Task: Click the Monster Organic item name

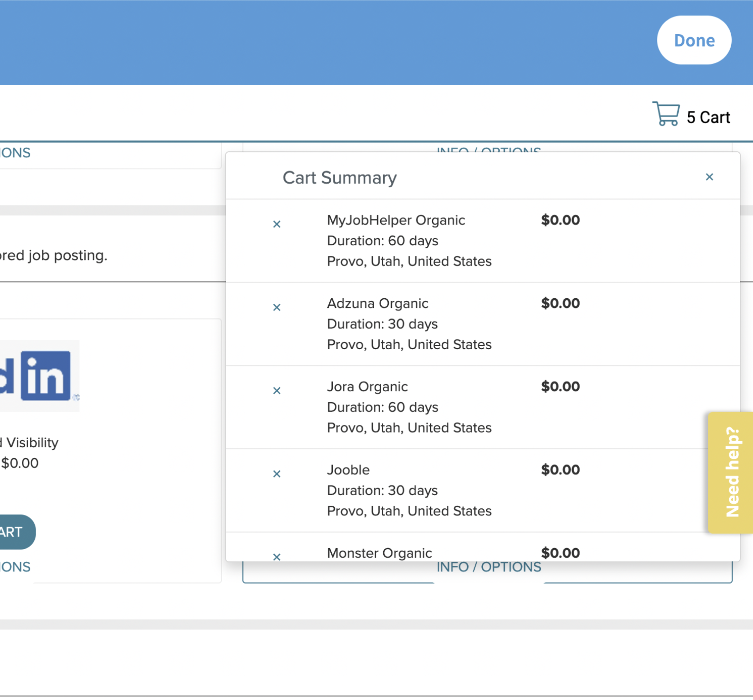Action: pyautogui.click(x=379, y=553)
